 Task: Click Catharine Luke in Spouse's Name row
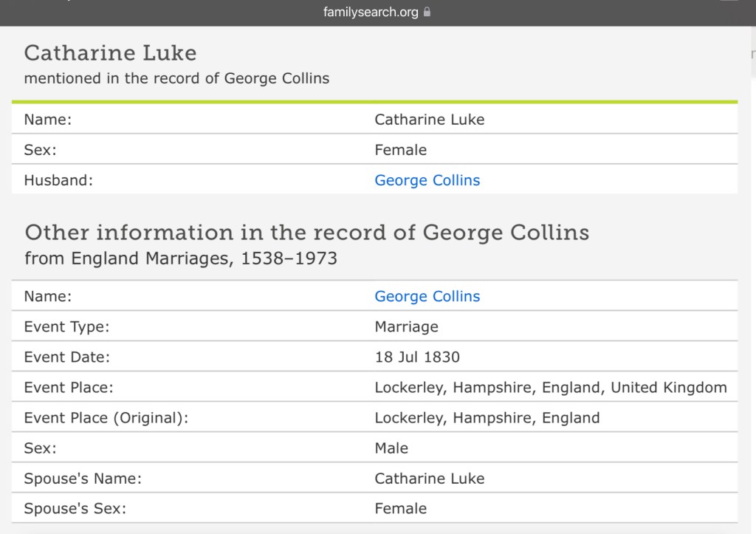429,478
